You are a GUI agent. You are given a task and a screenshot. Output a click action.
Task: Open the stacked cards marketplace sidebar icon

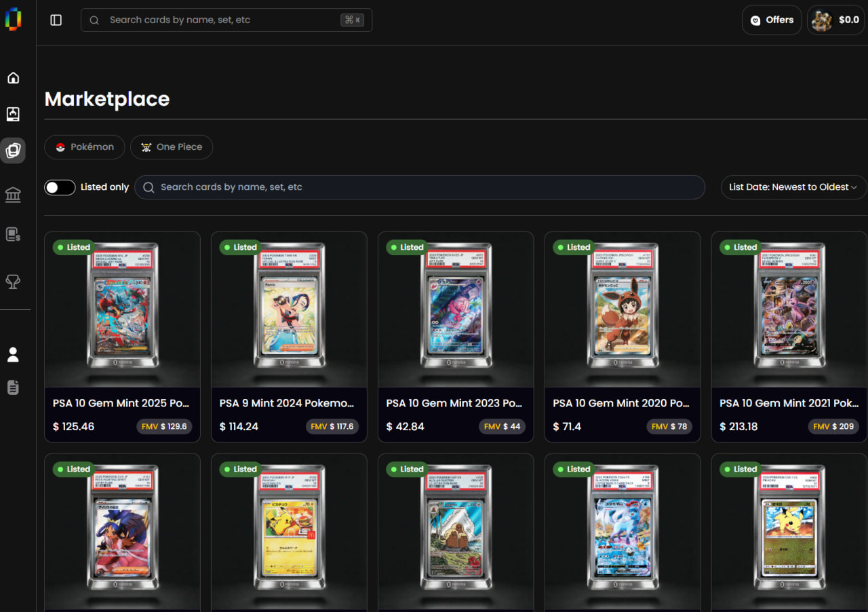tap(13, 150)
